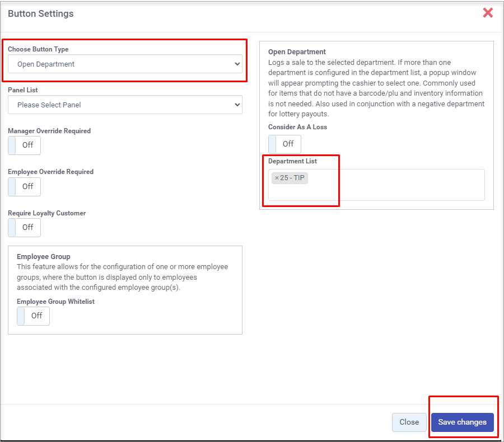Viewport: 504px width, 442px height.
Task: Open the Open Department button type dropdown
Action: pyautogui.click(x=124, y=64)
